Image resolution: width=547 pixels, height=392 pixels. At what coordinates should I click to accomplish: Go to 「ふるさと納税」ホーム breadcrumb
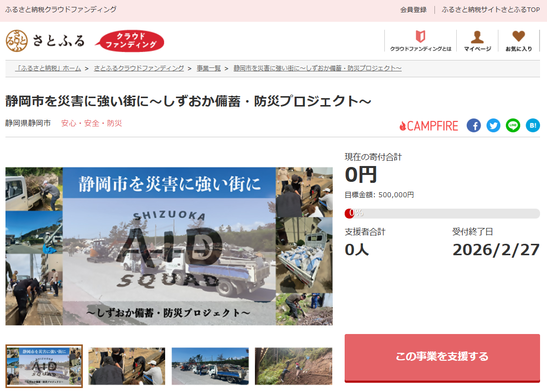click(48, 68)
